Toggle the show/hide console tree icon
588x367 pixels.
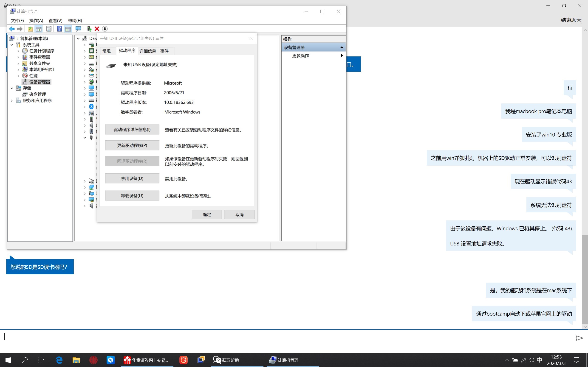39,29
